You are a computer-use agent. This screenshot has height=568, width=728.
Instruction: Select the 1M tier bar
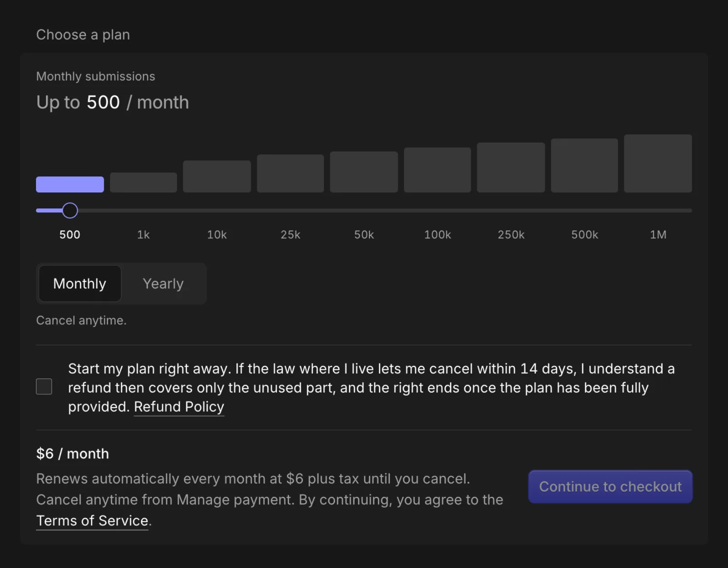658,163
